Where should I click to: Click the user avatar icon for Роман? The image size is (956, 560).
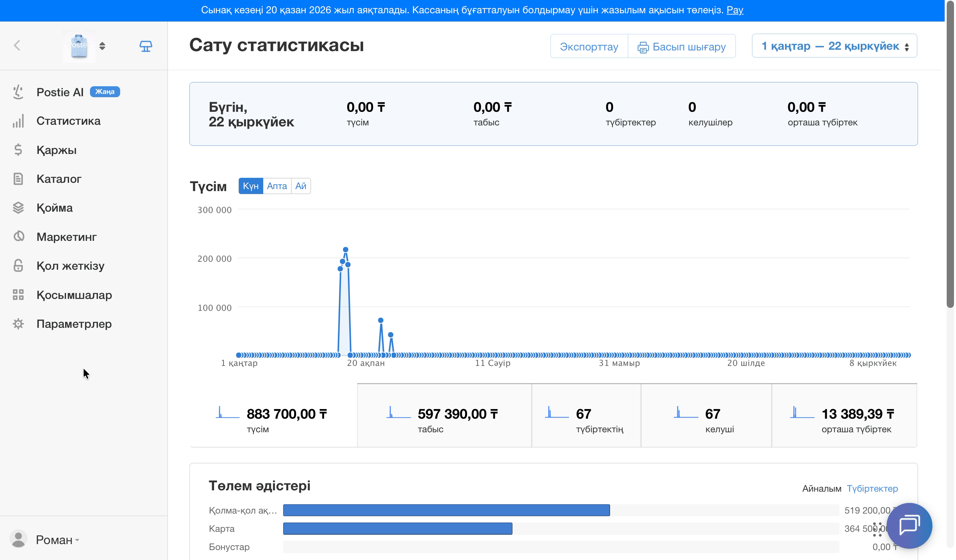tap(18, 539)
